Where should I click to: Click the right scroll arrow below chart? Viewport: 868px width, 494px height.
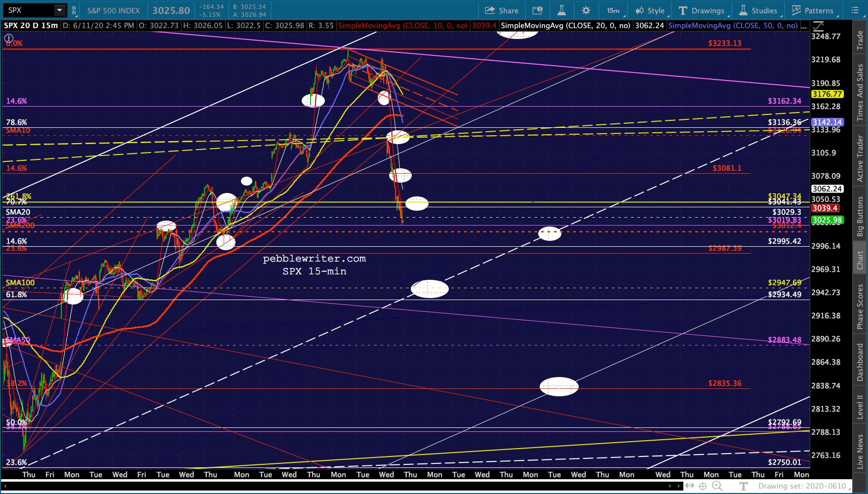680,486
